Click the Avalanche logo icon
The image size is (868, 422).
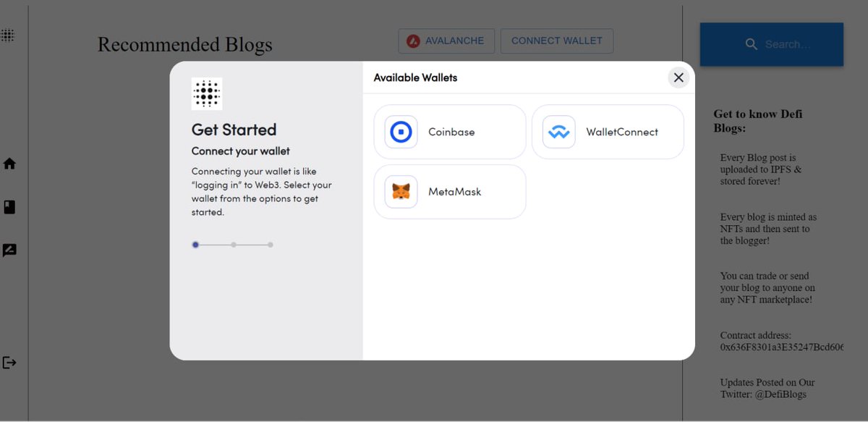point(413,41)
